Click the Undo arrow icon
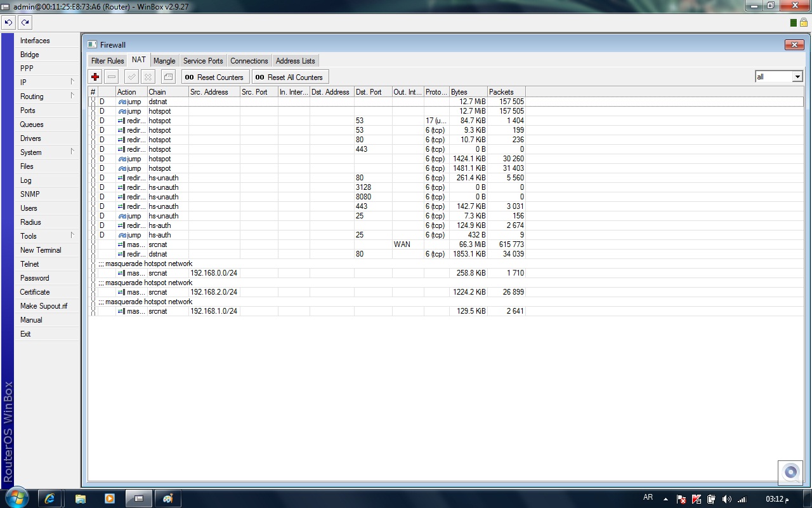The width and height of the screenshot is (812, 508). [9, 22]
